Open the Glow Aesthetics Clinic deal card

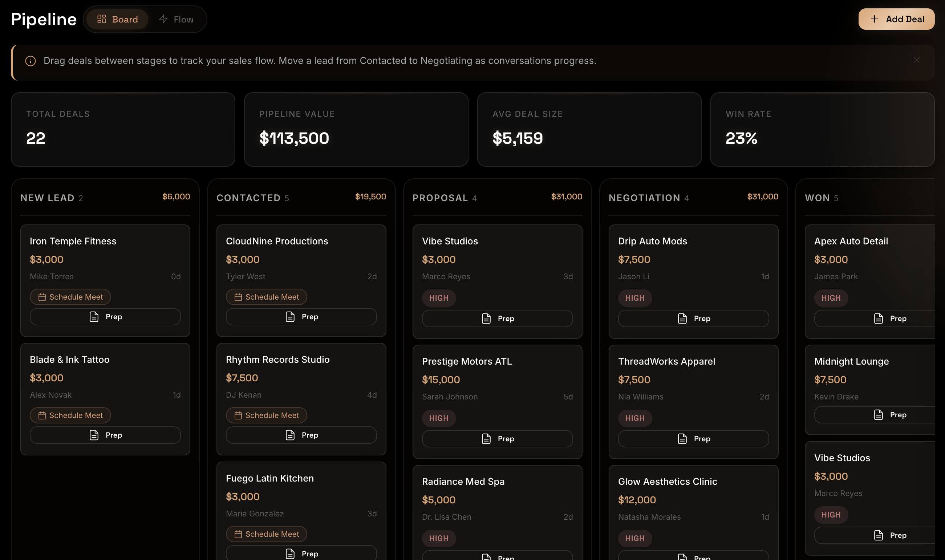coord(667,482)
